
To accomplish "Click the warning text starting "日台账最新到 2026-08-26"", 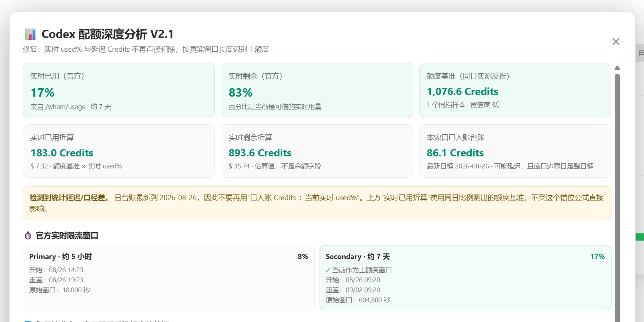I will [317, 203].
